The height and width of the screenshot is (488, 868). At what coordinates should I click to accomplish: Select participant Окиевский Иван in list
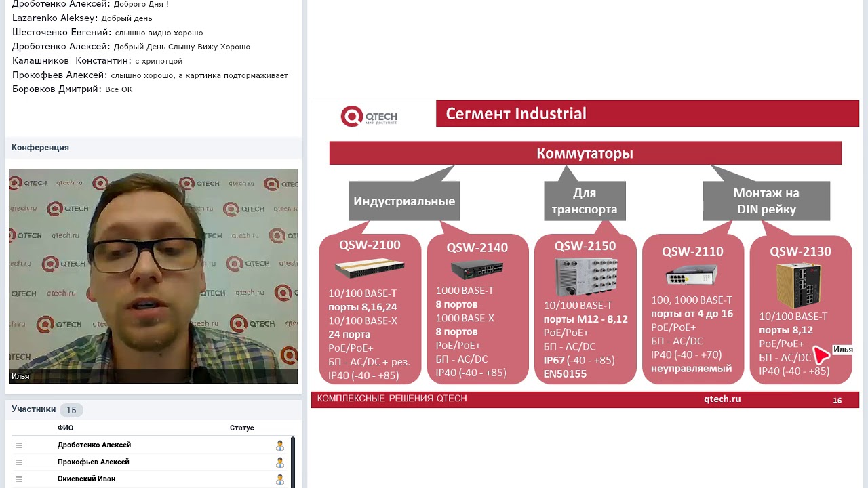[86, 479]
